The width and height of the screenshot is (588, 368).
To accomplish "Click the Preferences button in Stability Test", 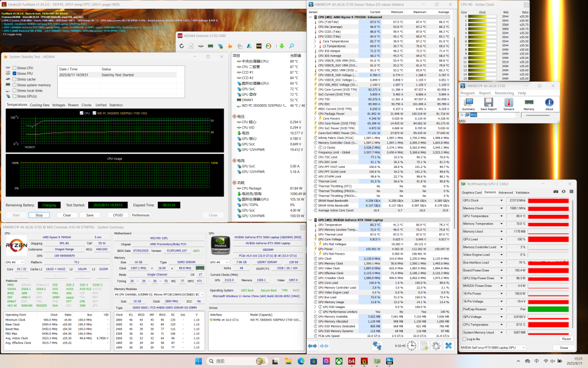I will 140,215.
